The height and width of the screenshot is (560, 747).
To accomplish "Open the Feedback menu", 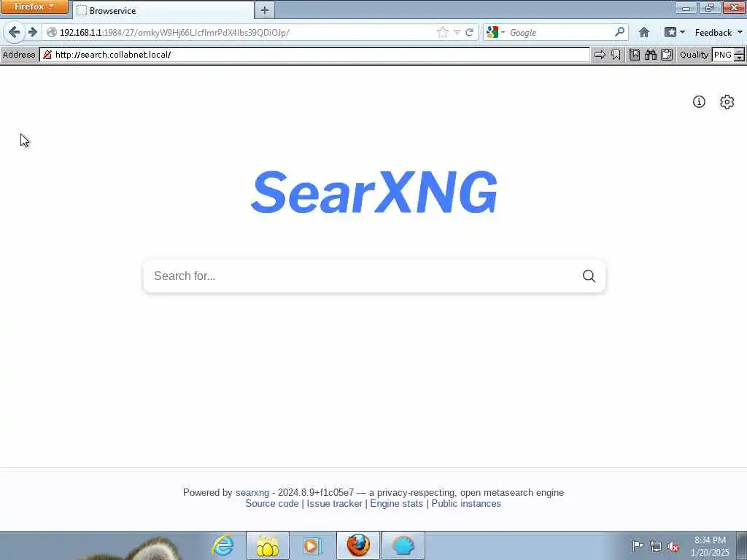I will (x=718, y=32).
